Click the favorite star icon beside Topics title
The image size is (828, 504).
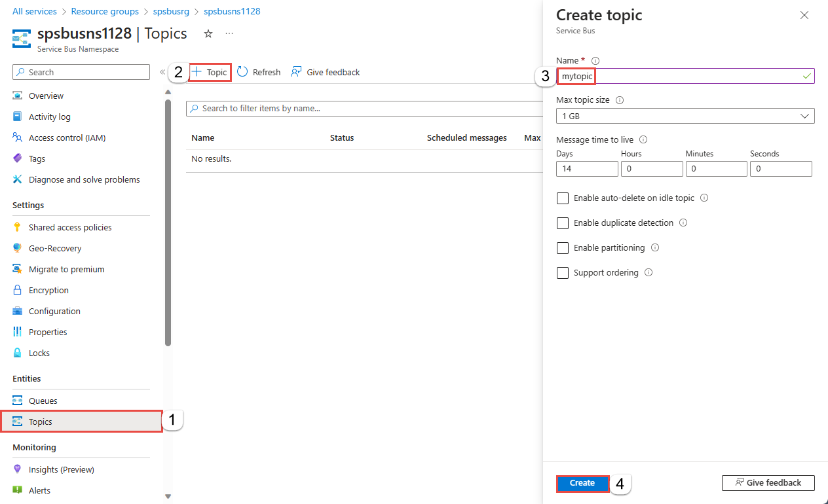(208, 33)
